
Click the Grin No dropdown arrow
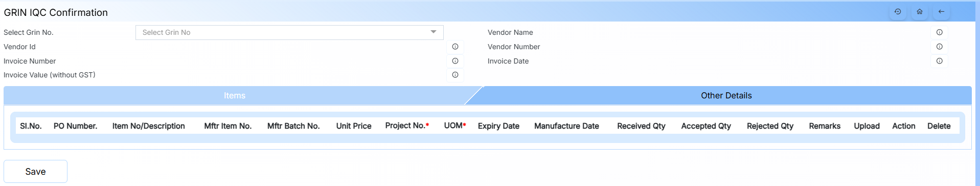pyautogui.click(x=434, y=32)
